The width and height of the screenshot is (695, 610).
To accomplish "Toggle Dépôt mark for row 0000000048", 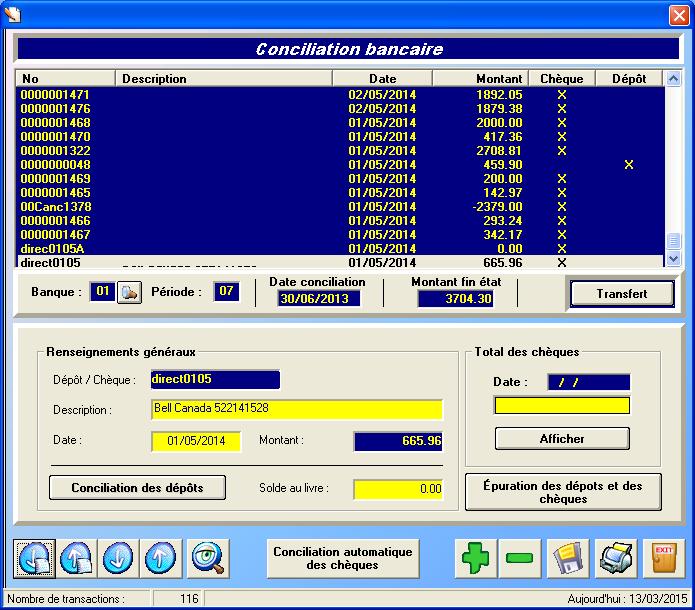I will click(628, 165).
